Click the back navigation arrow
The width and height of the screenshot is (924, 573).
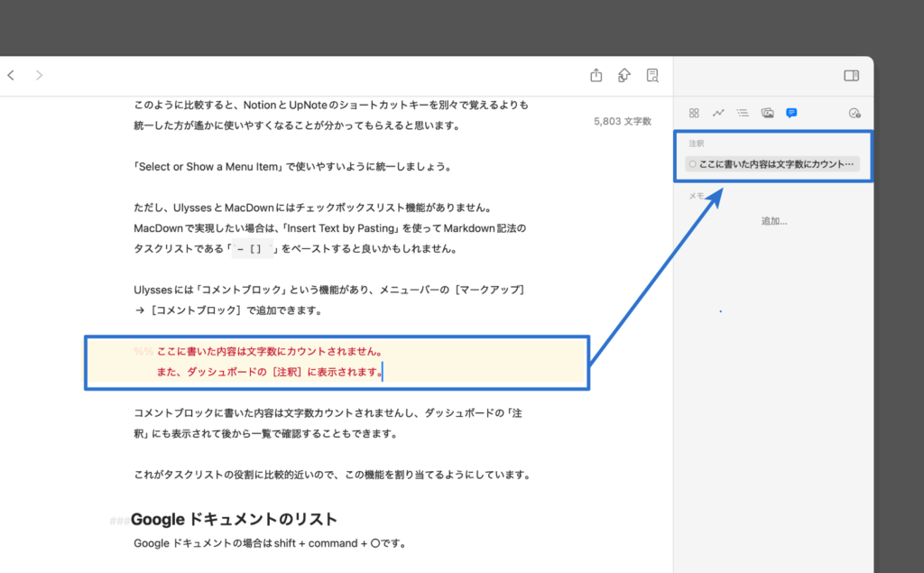tap(11, 76)
